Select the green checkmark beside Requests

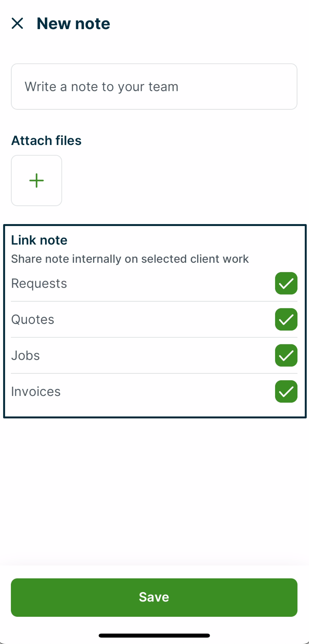[286, 283]
